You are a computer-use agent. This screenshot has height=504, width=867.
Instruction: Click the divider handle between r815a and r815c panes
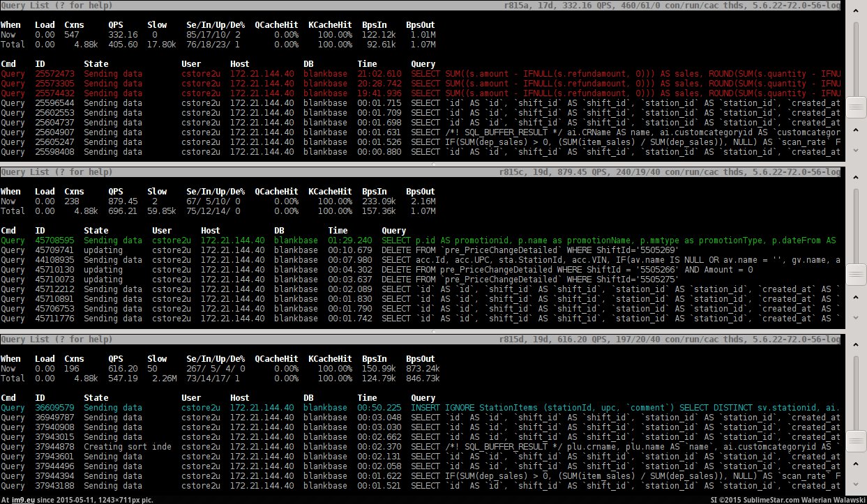coord(432,165)
